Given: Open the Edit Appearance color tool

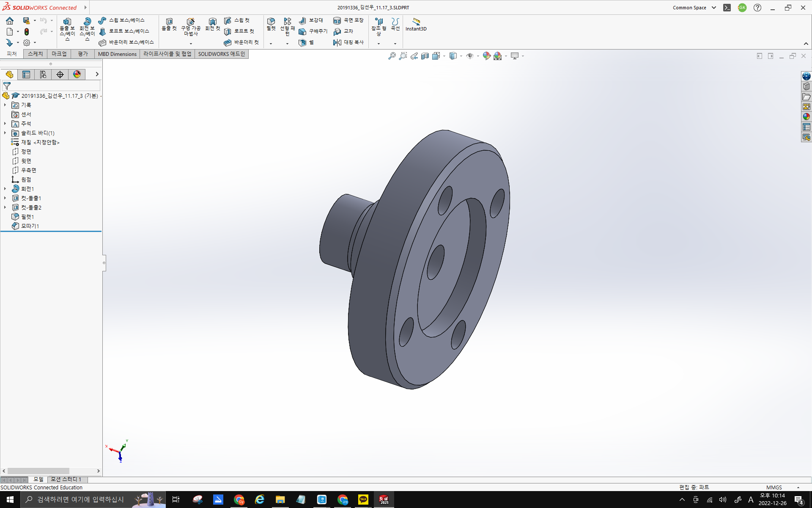Looking at the screenshot, I should (x=486, y=55).
